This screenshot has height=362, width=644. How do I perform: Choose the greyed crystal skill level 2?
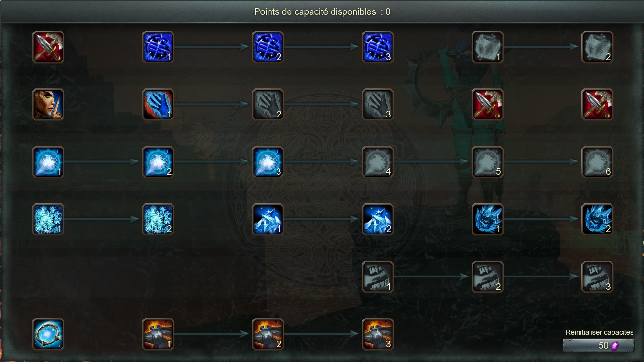[x=598, y=47]
